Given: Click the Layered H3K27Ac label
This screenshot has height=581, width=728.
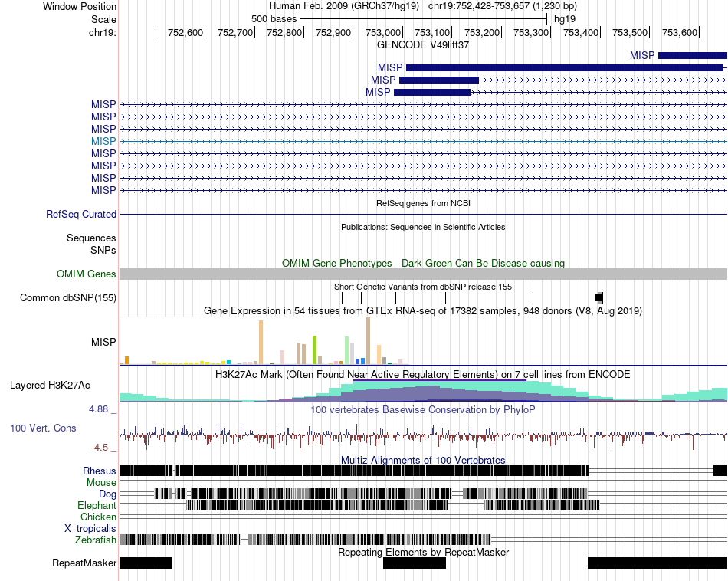Looking at the screenshot, I should 50,385.
